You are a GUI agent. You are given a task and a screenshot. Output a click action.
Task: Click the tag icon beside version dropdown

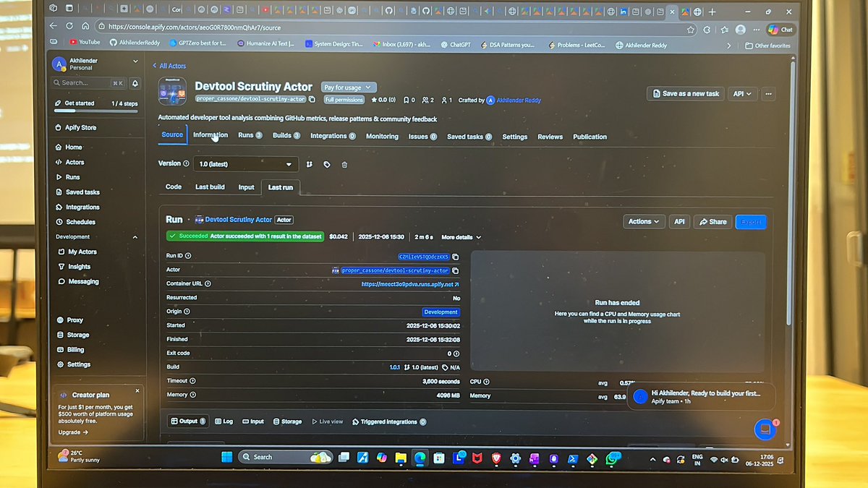pos(327,164)
